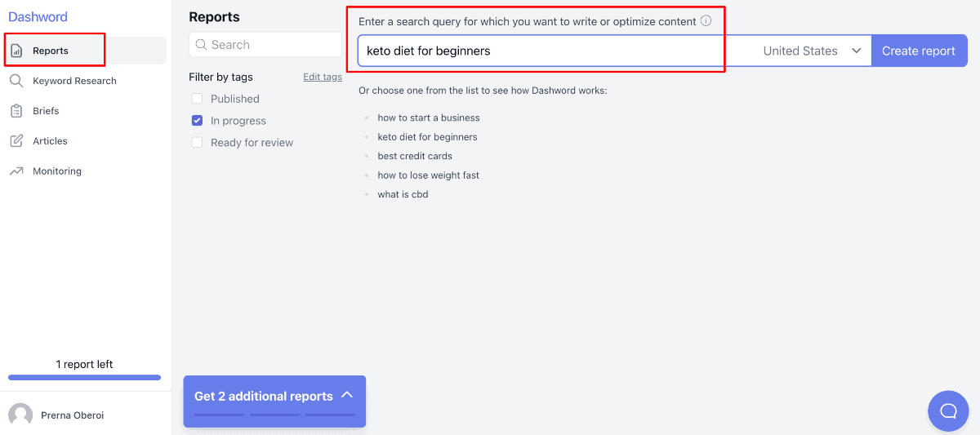Open the Keyword Research section

74,81
